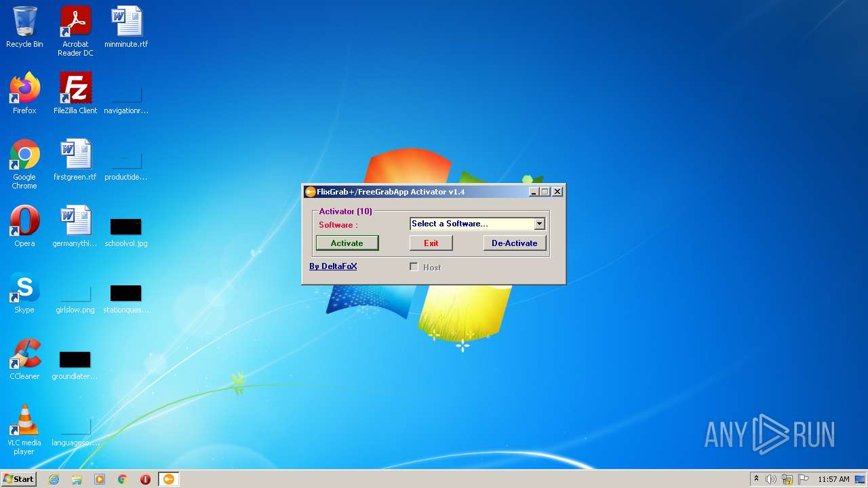Select Acrobat Reader DC desktop icon

tap(75, 31)
